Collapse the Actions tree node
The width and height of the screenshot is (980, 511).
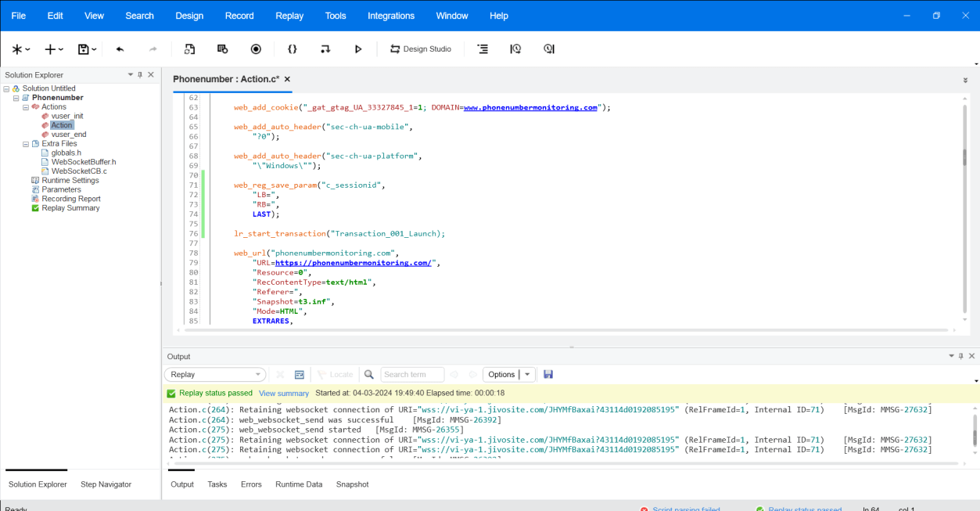26,107
